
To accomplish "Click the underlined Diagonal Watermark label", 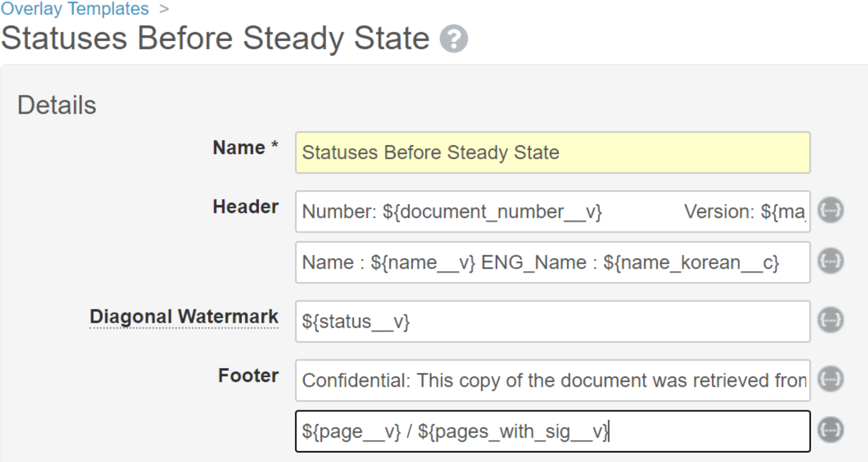I will [184, 317].
